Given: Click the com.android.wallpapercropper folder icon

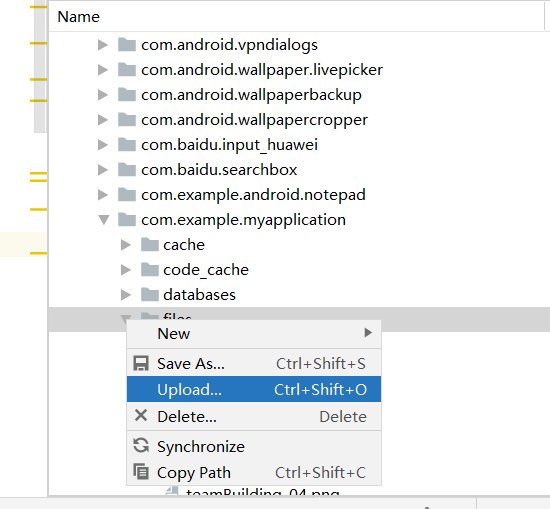Looking at the screenshot, I should coord(127,120).
